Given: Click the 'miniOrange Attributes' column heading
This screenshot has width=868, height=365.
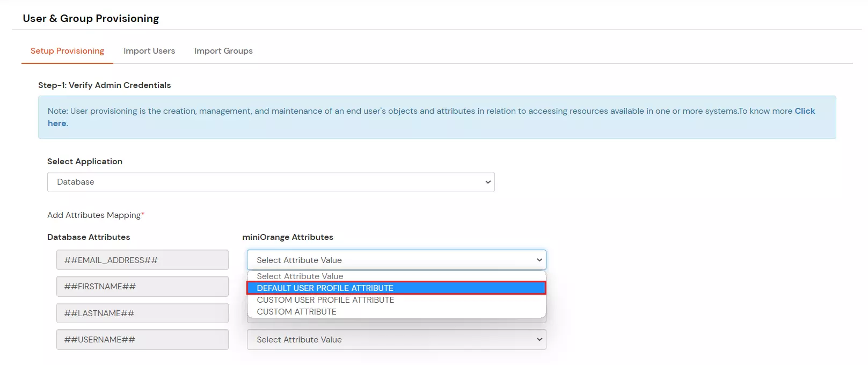Looking at the screenshot, I should 288,237.
